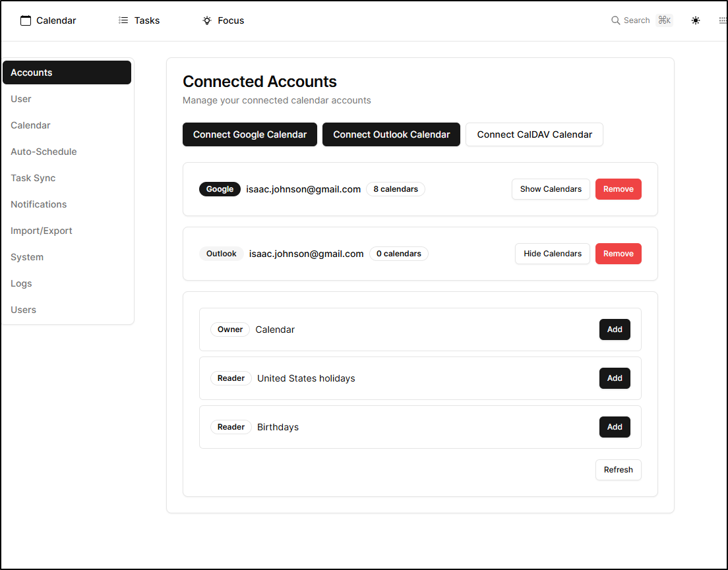The image size is (728, 570).
Task: Open the grid menu icon at top right
Action: pyautogui.click(x=723, y=20)
